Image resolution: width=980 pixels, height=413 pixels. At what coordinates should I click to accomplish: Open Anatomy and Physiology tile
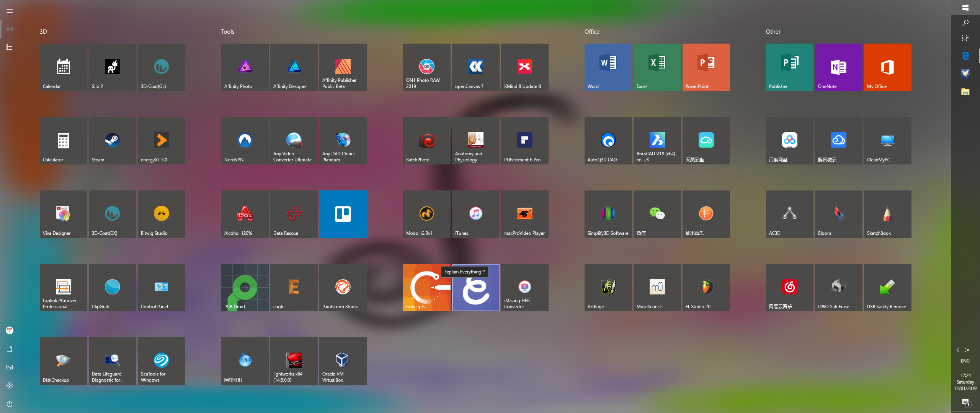[x=476, y=141]
